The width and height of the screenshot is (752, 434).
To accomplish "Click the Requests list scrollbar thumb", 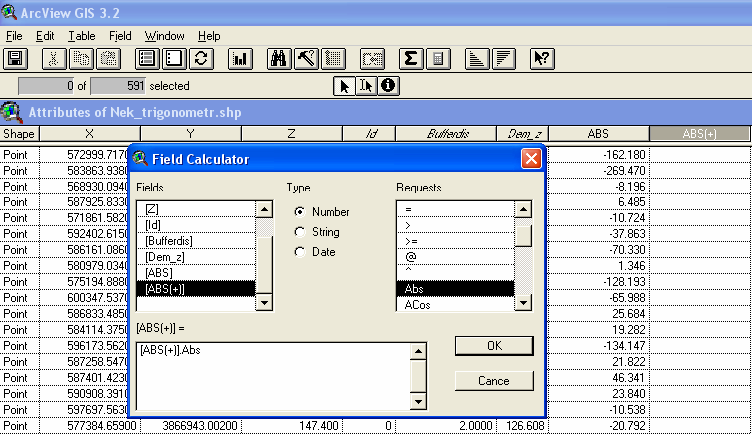I will [523, 235].
